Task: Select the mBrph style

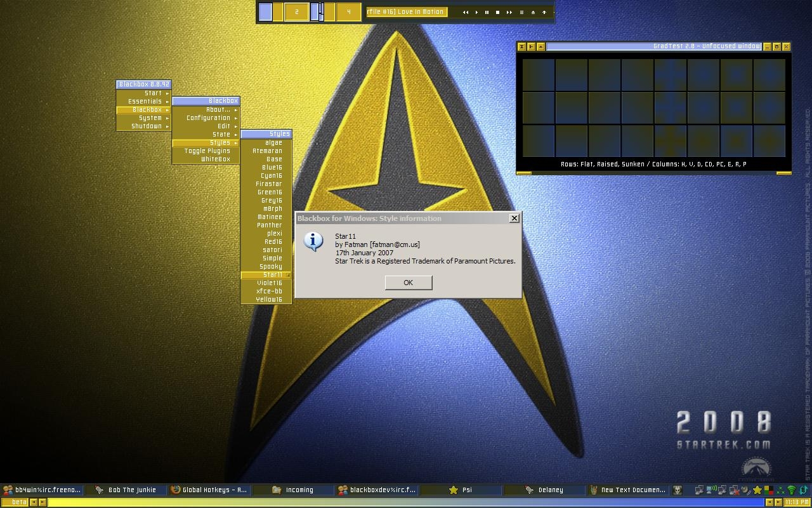Action: 266,209
